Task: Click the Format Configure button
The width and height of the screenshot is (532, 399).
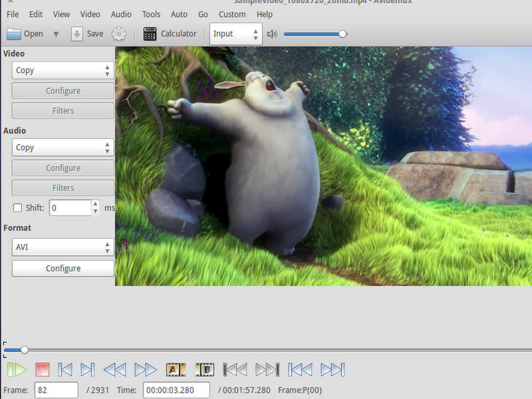Action: (x=63, y=268)
